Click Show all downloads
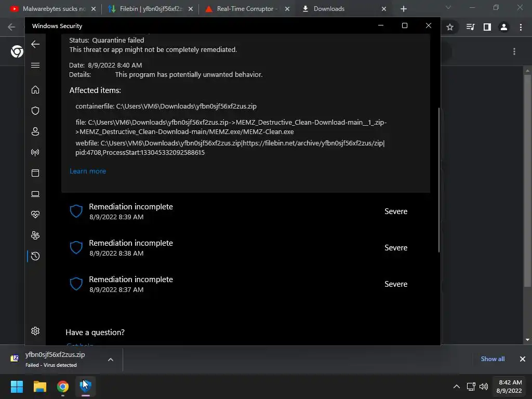 [x=493, y=359]
